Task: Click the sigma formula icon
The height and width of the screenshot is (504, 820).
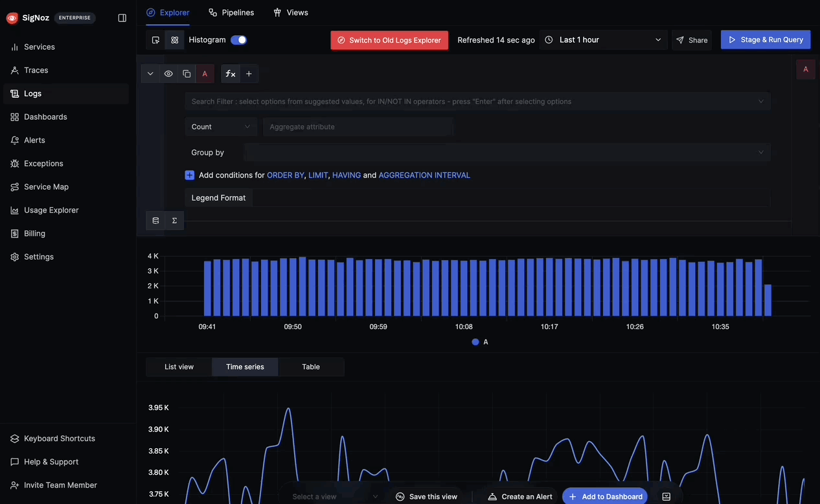Action: tap(174, 220)
